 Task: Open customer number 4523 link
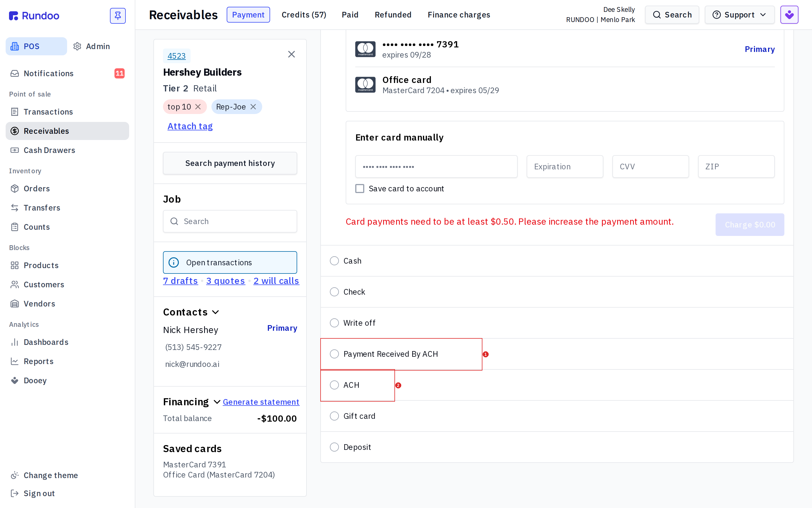[176, 56]
